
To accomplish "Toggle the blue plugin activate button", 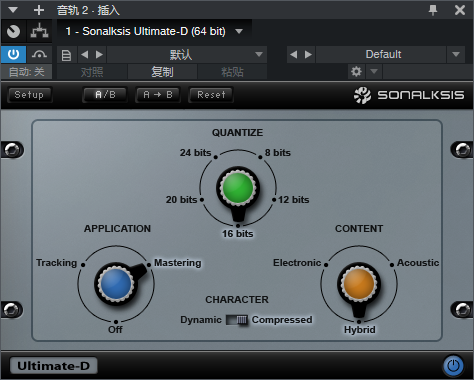I will 13,54.
